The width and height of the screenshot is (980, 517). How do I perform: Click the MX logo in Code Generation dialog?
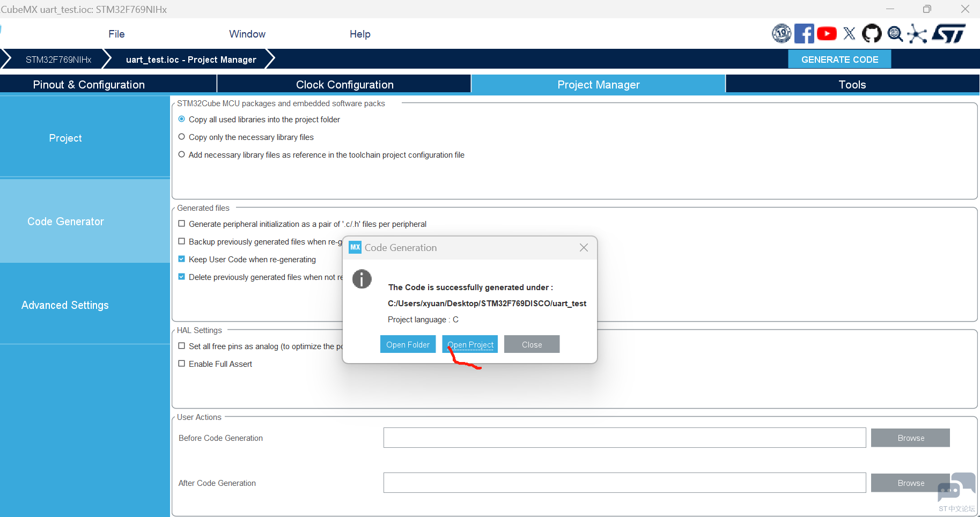click(x=355, y=247)
